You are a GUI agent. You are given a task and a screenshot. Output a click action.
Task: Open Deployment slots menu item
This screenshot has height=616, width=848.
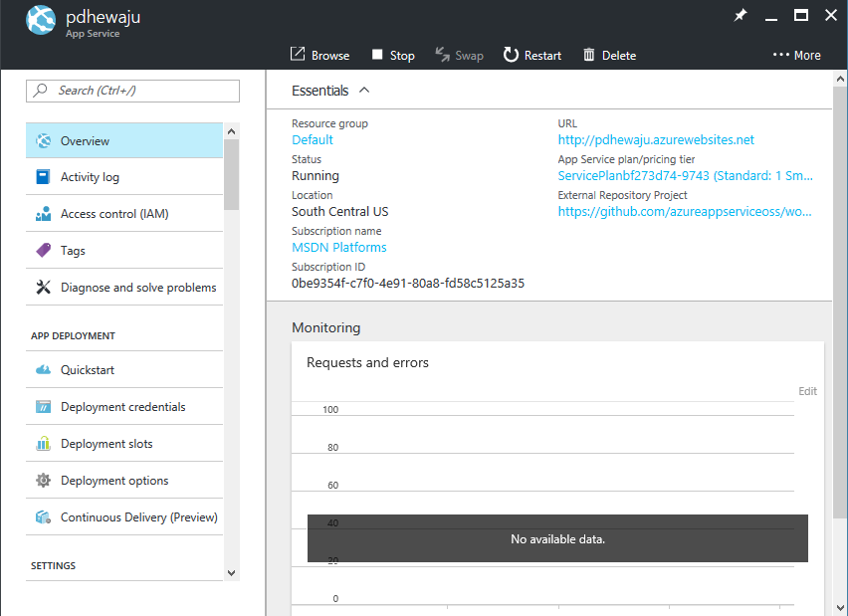click(x=124, y=444)
